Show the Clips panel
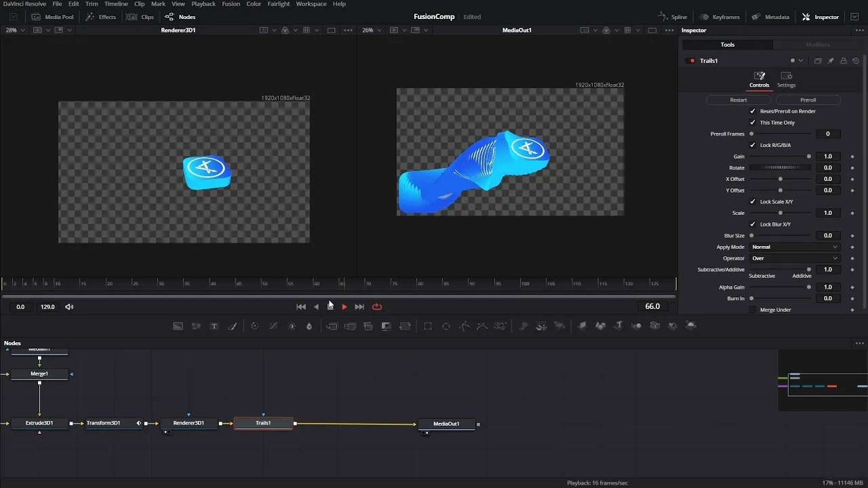The width and height of the screenshot is (868, 488). (x=140, y=17)
